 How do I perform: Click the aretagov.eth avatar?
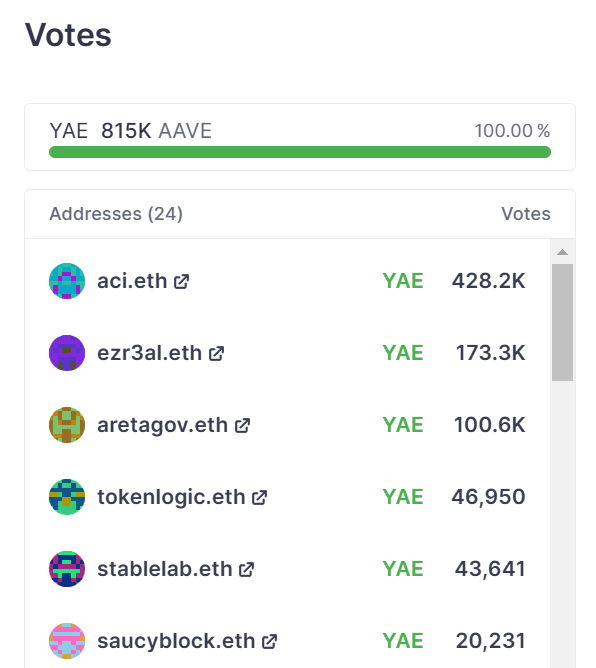(x=67, y=425)
